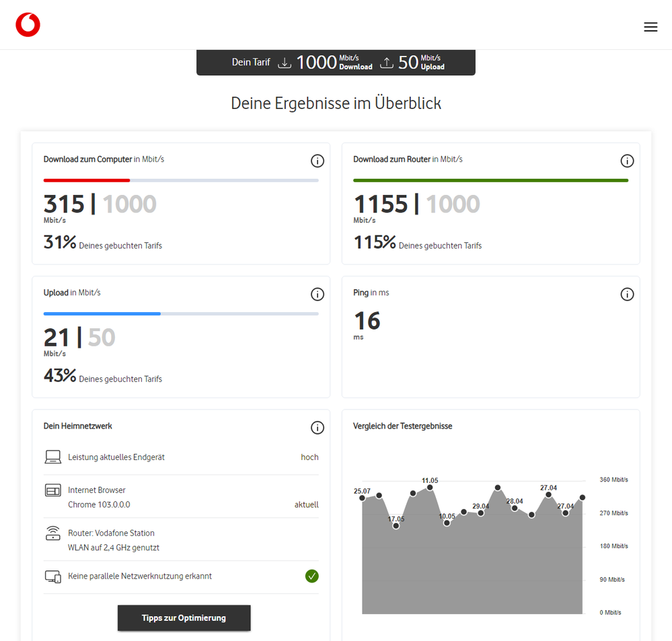The image size is (672, 641).
Task: Click the 17.05 data point in chart
Action: [x=396, y=526]
